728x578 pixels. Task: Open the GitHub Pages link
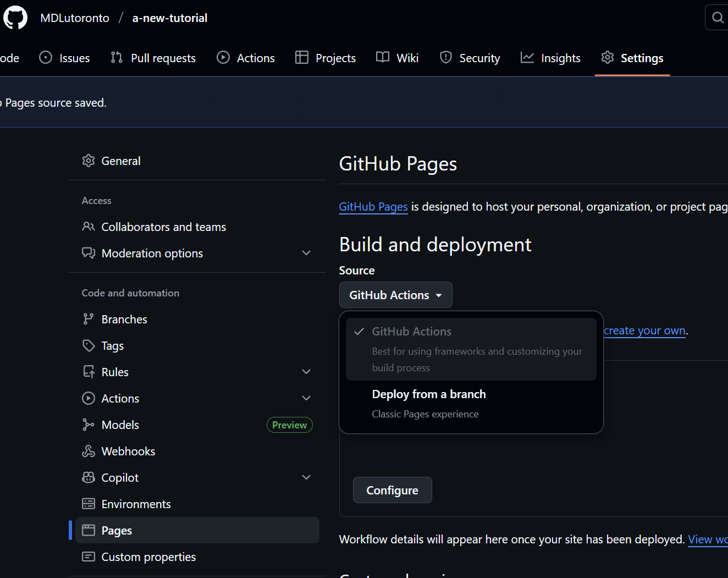(373, 207)
